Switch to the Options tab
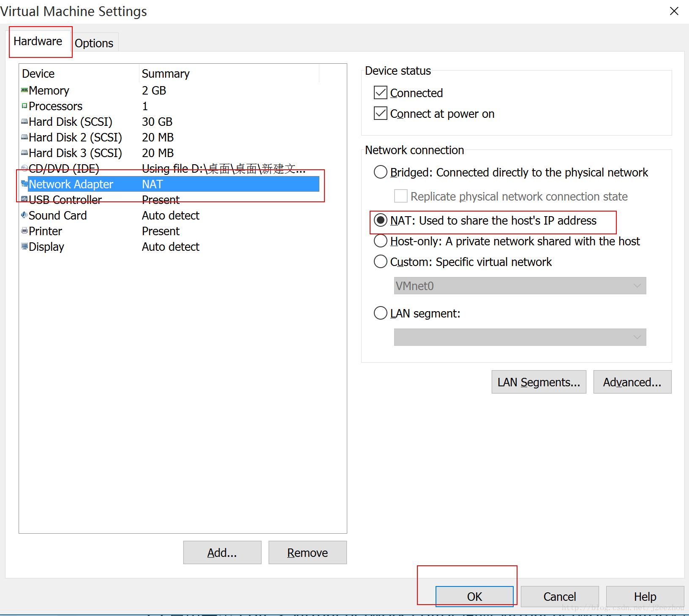 coord(94,43)
